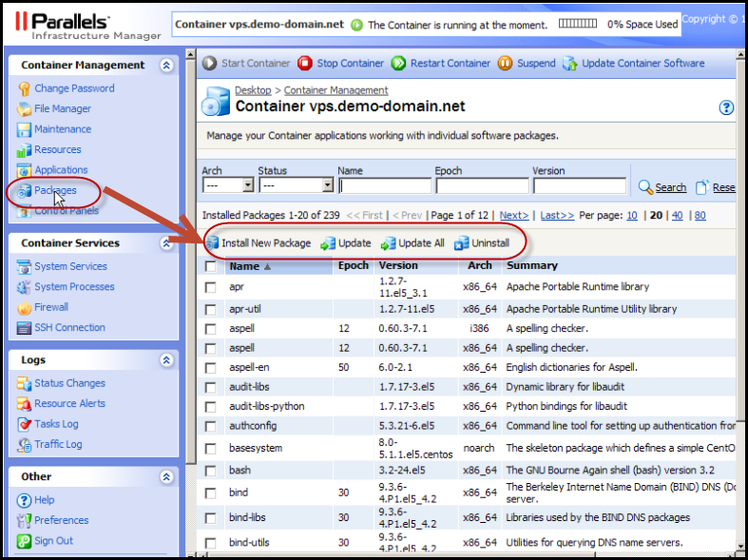Screen dimensions: 748x560
Task: Click the Sign Out icon
Action: point(24,541)
